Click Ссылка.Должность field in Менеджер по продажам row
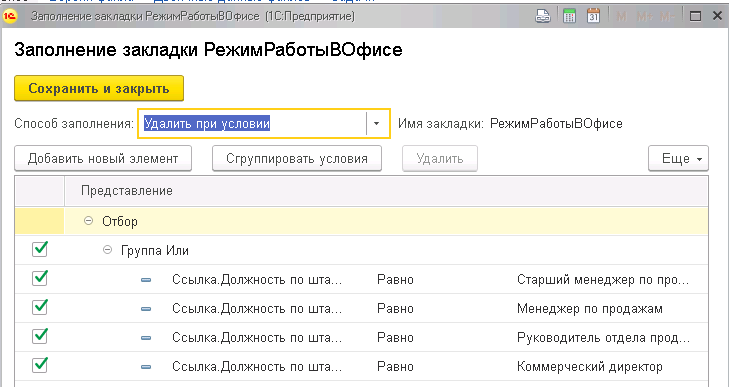Image resolution: width=729 pixels, height=387 pixels. (257, 308)
